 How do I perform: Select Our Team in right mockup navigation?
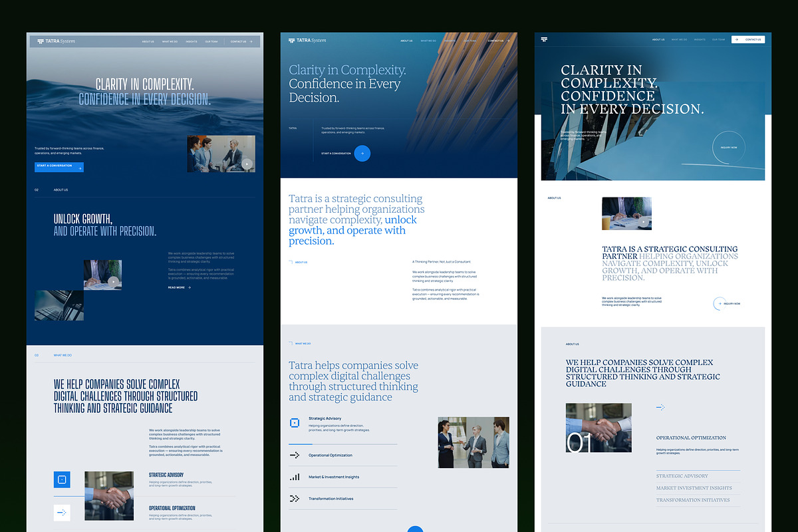[719, 40]
